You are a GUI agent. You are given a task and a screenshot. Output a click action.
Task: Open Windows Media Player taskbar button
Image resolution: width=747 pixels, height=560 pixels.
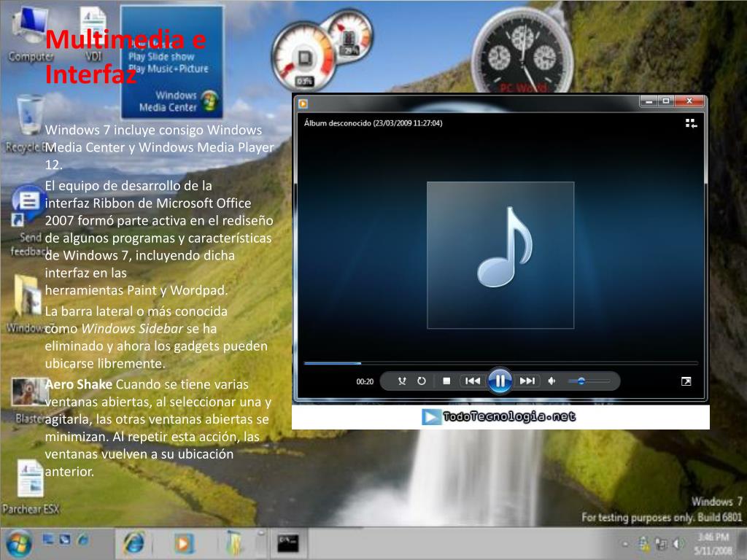[183, 543]
